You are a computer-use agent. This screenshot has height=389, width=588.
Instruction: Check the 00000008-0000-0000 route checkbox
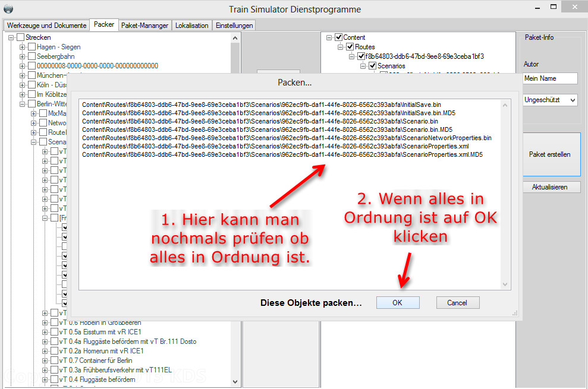click(x=32, y=65)
